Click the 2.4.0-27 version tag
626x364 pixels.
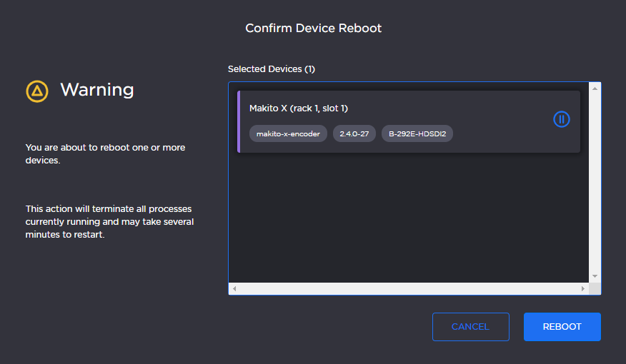pyautogui.click(x=354, y=133)
